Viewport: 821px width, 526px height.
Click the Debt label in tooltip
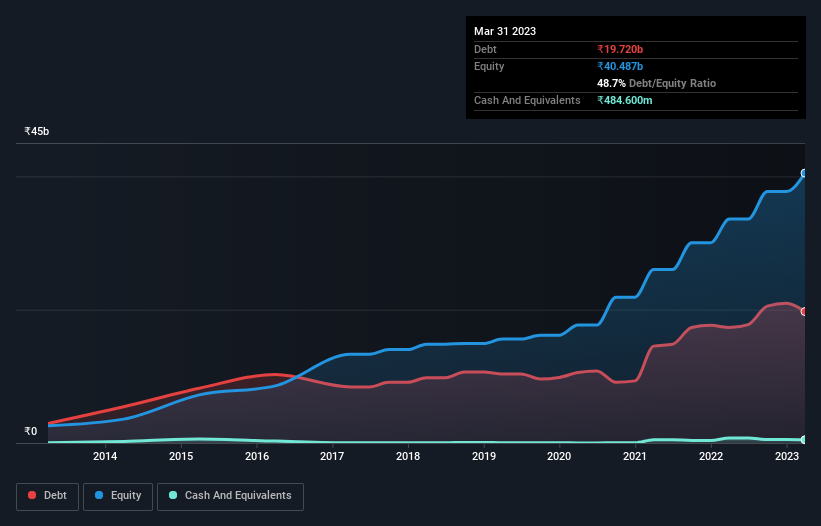(x=485, y=49)
